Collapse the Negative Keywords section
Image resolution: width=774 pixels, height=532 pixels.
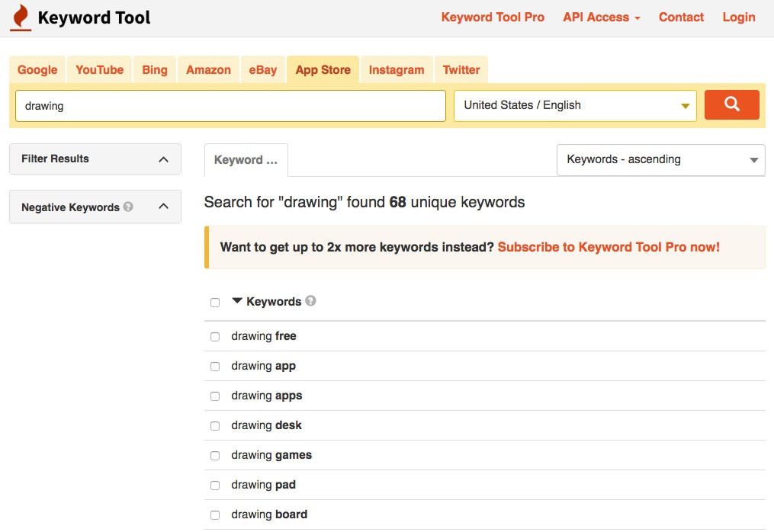162,207
